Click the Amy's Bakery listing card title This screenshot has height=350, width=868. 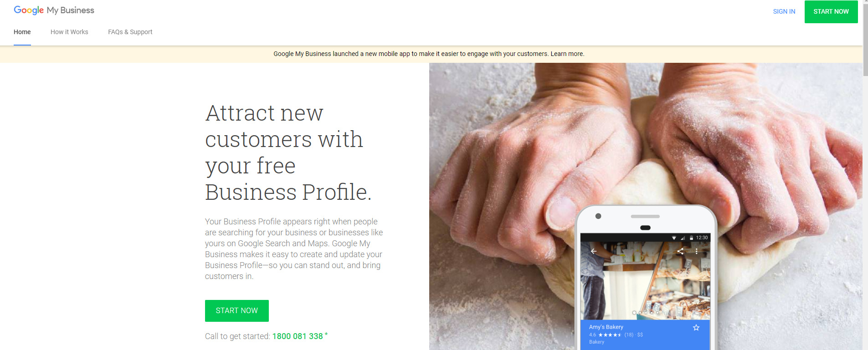tap(606, 327)
